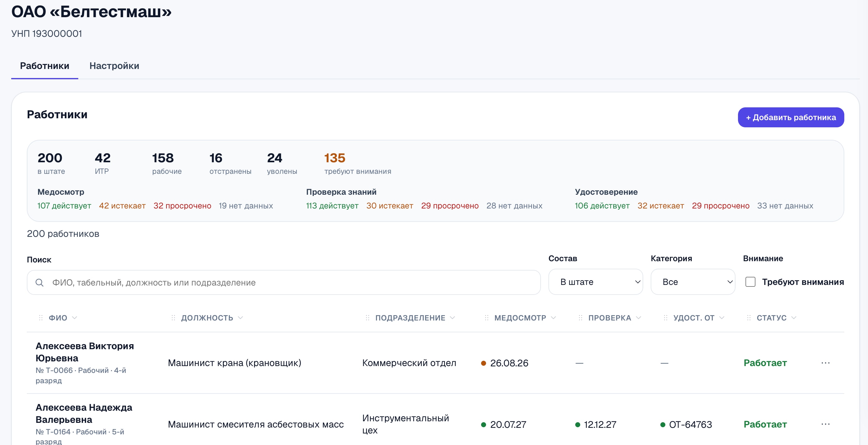Switch to the Настройки tab
Image resolution: width=868 pixels, height=445 pixels.
point(114,66)
